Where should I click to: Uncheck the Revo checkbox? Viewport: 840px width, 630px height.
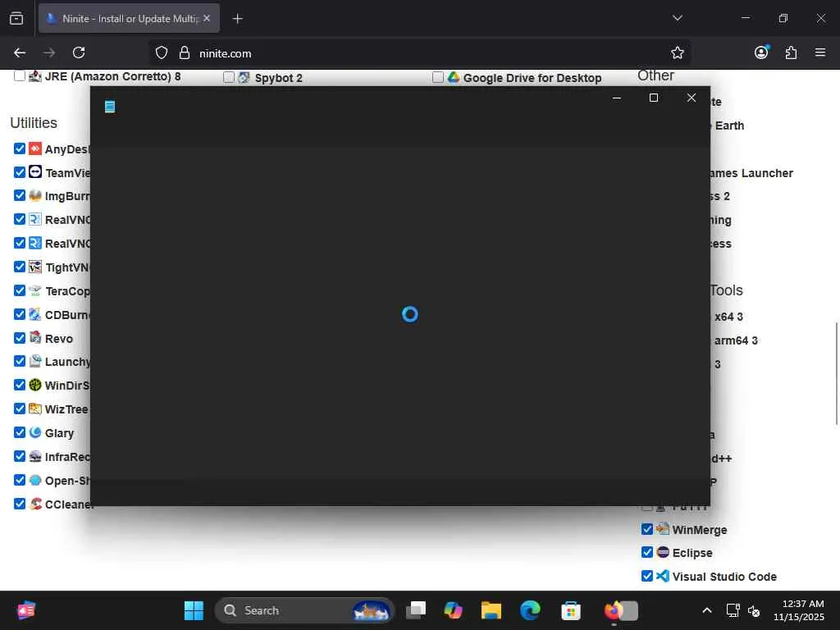point(20,337)
